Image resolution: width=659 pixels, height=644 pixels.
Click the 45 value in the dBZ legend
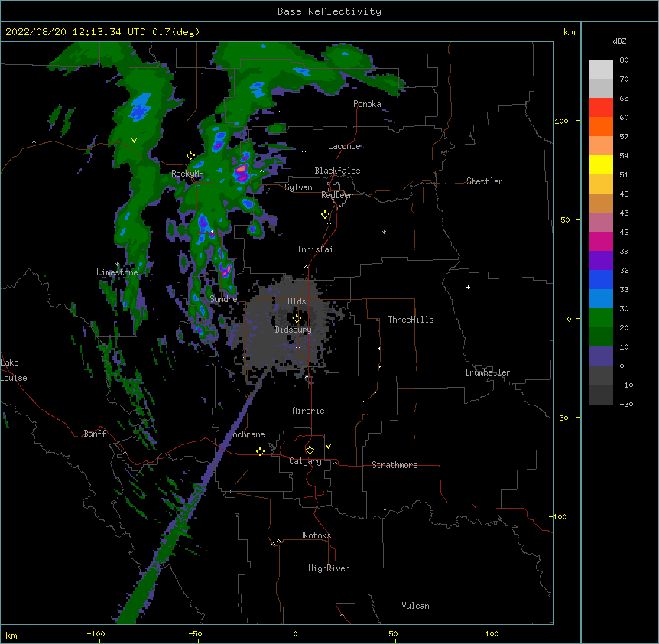click(624, 213)
